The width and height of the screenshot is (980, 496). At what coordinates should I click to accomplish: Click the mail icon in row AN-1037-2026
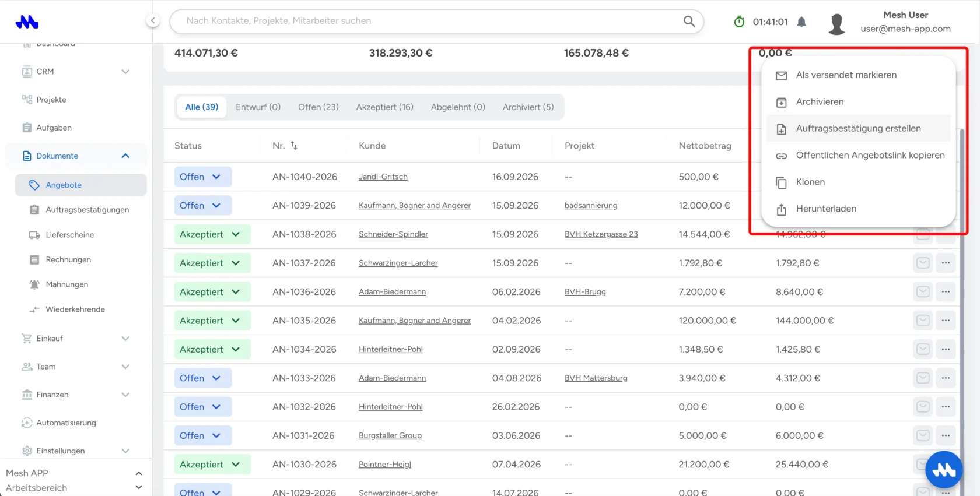923,263
